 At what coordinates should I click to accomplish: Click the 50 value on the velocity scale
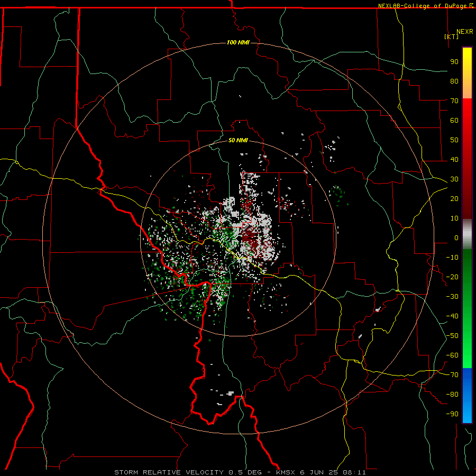tap(454, 140)
